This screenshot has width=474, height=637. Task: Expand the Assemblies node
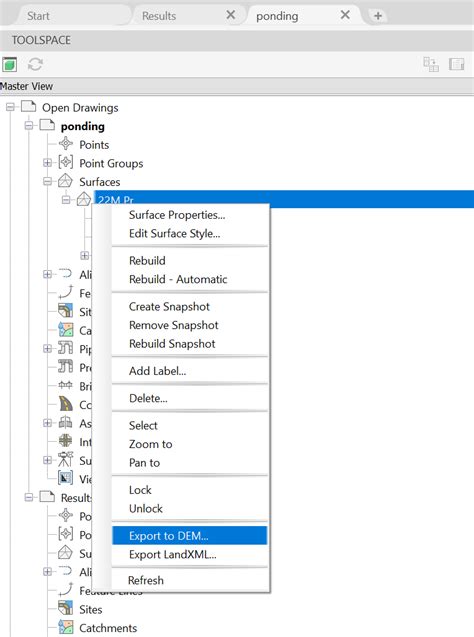[x=48, y=423]
